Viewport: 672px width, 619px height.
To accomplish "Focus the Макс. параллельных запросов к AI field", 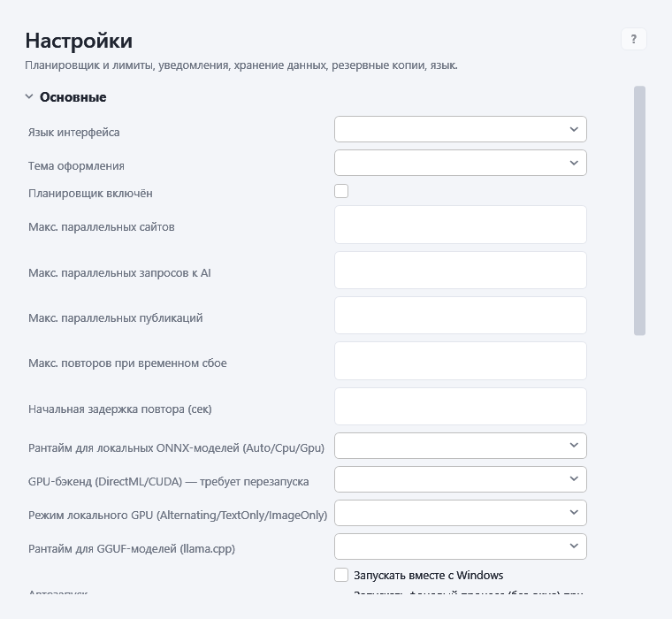I will [x=461, y=270].
